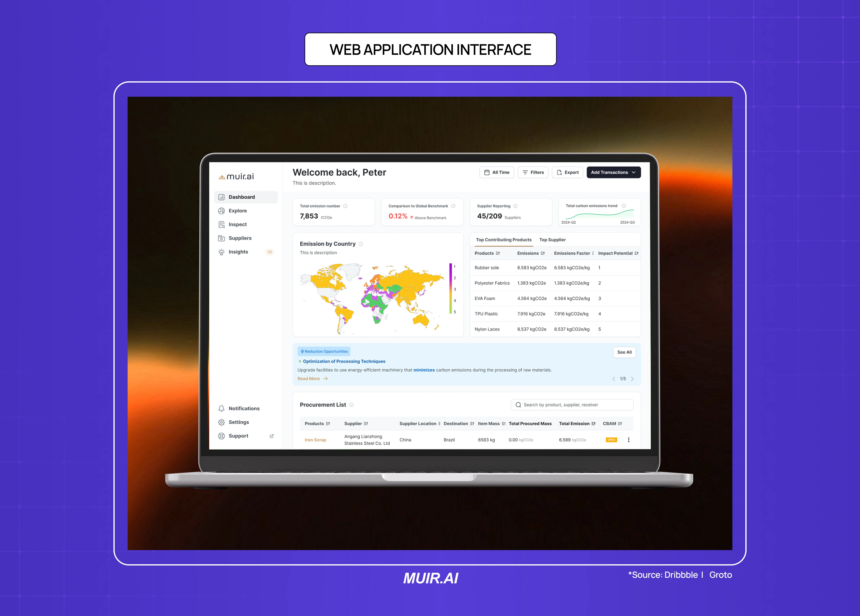Go to previous opportunity with left chevron
This screenshot has width=860, height=616.
click(614, 379)
